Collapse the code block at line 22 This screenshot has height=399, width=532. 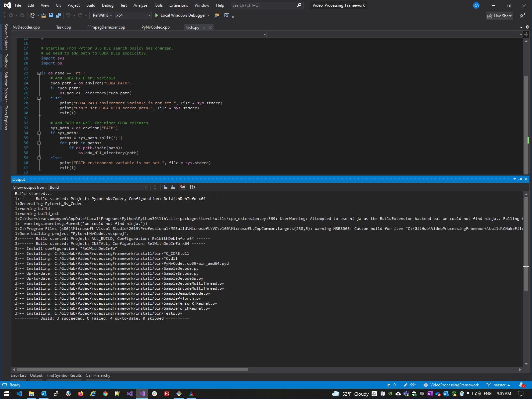point(39,73)
